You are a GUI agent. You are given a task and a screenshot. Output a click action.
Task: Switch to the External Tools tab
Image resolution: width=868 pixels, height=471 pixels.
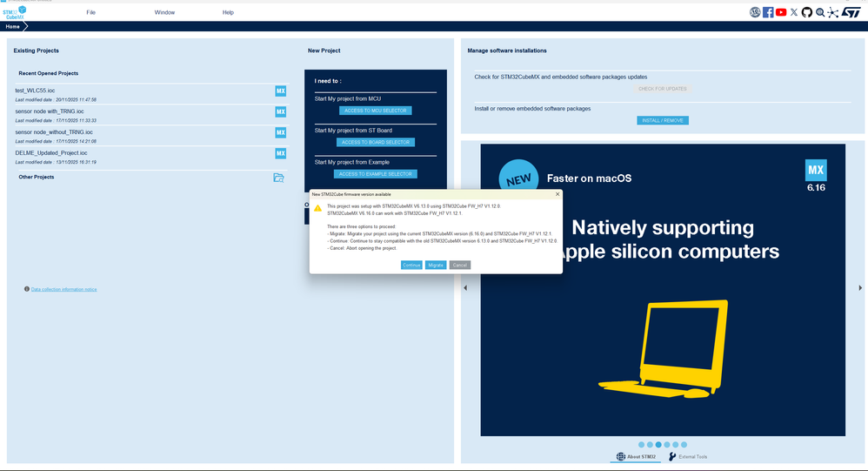[x=688, y=456]
